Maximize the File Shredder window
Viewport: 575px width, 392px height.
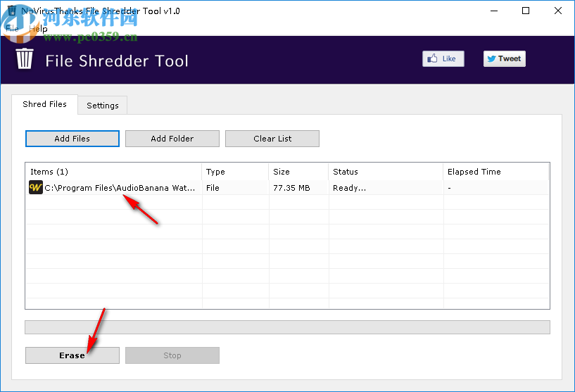click(526, 11)
